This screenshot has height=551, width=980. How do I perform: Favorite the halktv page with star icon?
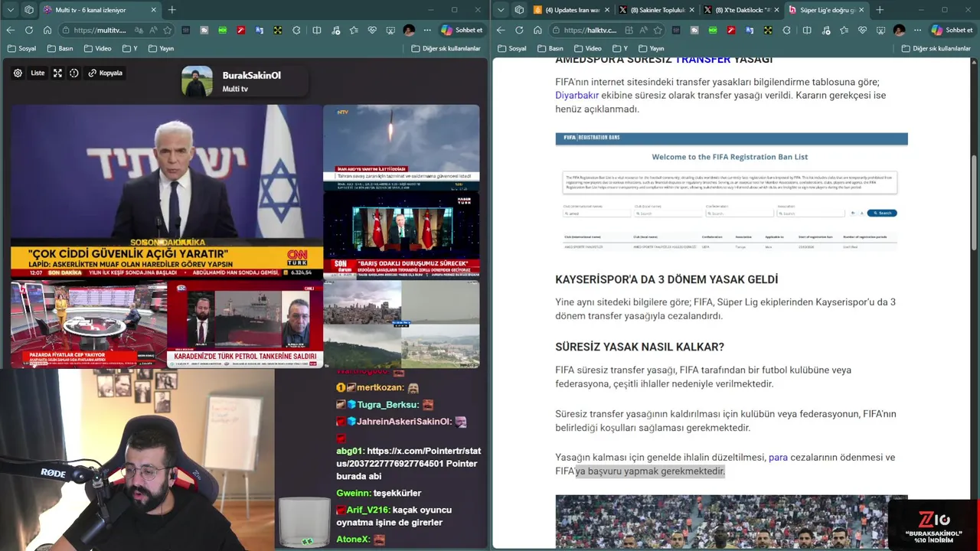point(658,30)
